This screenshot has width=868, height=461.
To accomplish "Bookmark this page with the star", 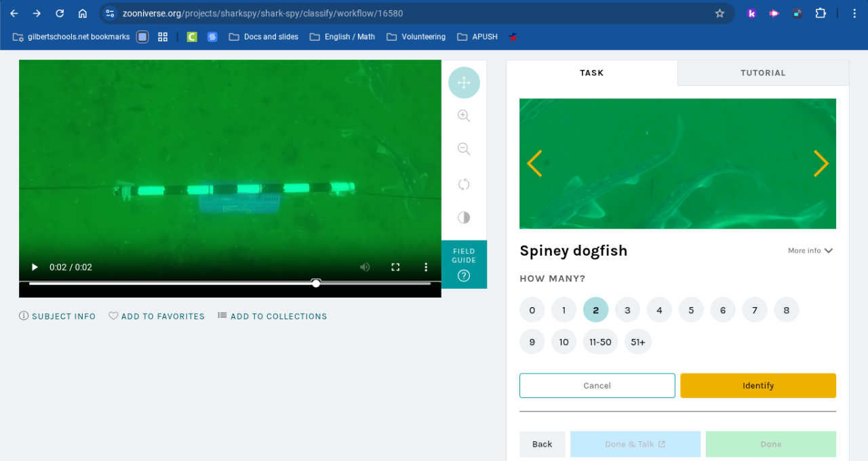I will tap(719, 14).
